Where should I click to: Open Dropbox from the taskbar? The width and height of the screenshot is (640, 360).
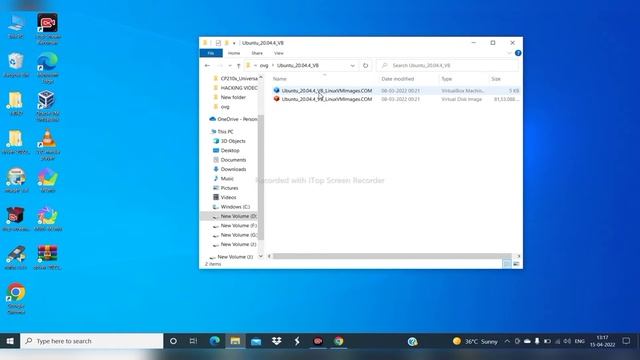(276, 341)
